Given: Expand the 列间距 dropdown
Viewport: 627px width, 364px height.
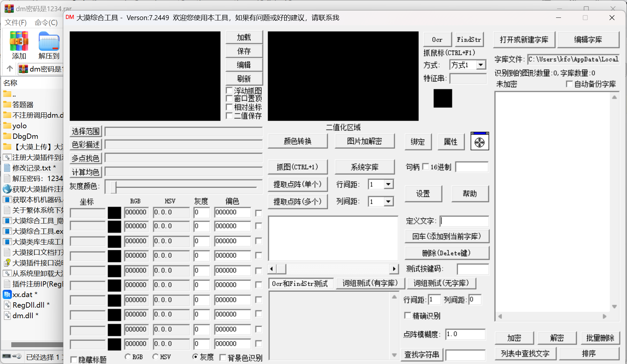Looking at the screenshot, I should click(x=389, y=201).
